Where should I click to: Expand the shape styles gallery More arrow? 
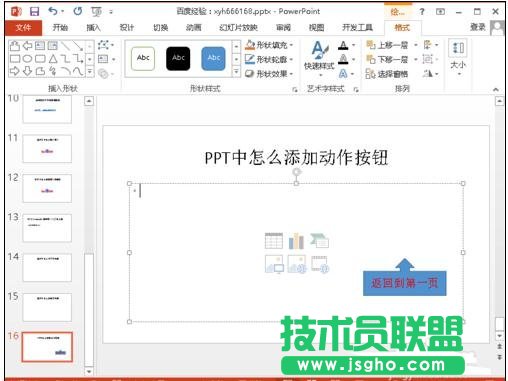236,72
